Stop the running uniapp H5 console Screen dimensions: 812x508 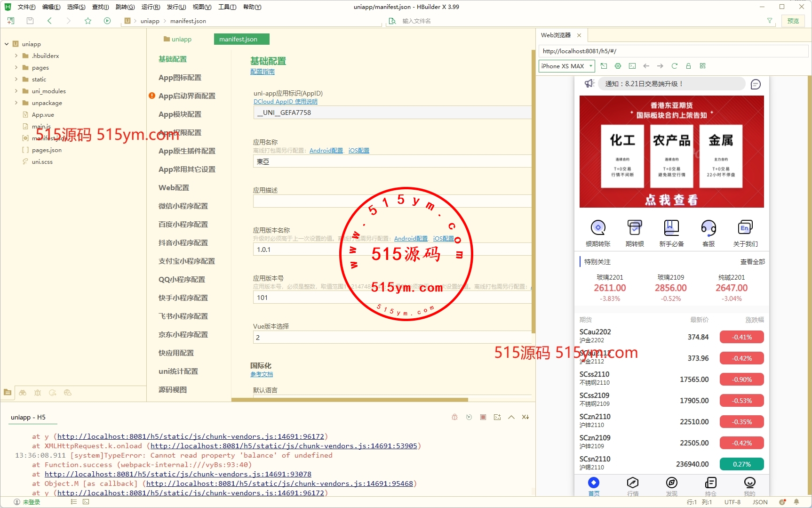pos(483,417)
